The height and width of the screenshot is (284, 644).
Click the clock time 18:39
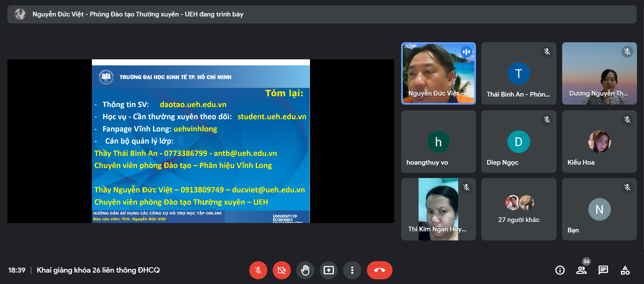tap(17, 270)
